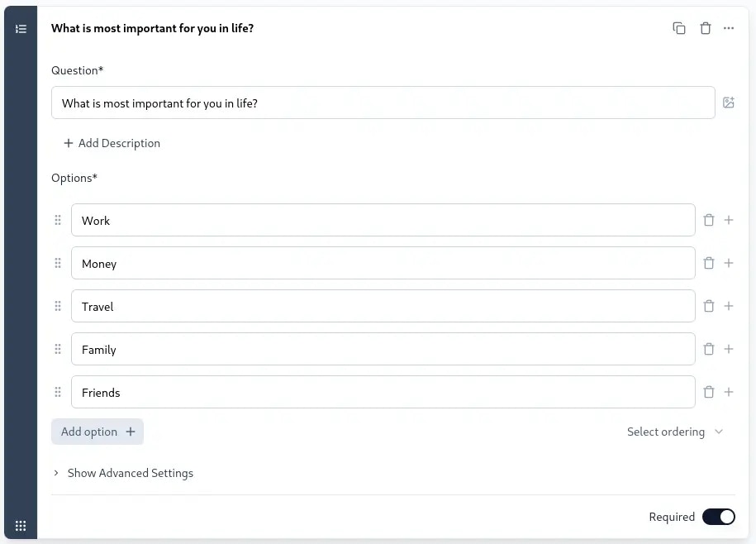The width and height of the screenshot is (756, 544).
Task: Open the question list in the sidebar
Action: [21, 28]
